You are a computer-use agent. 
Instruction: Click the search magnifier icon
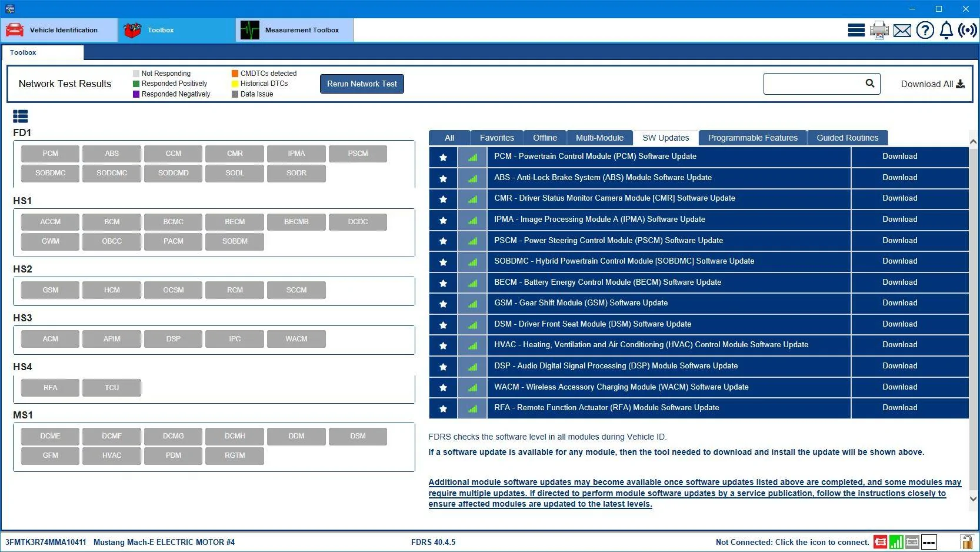click(870, 84)
